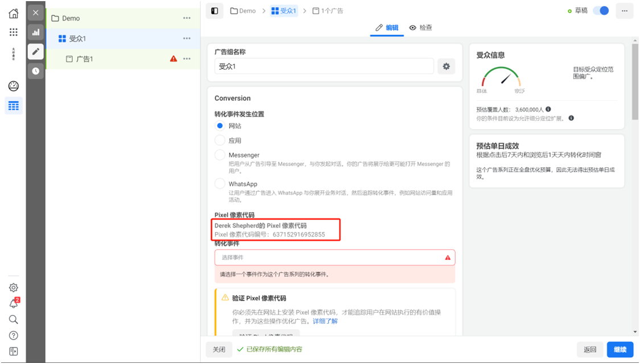Activate the pencil edit icon
The height and width of the screenshot is (364, 640).
[x=35, y=52]
